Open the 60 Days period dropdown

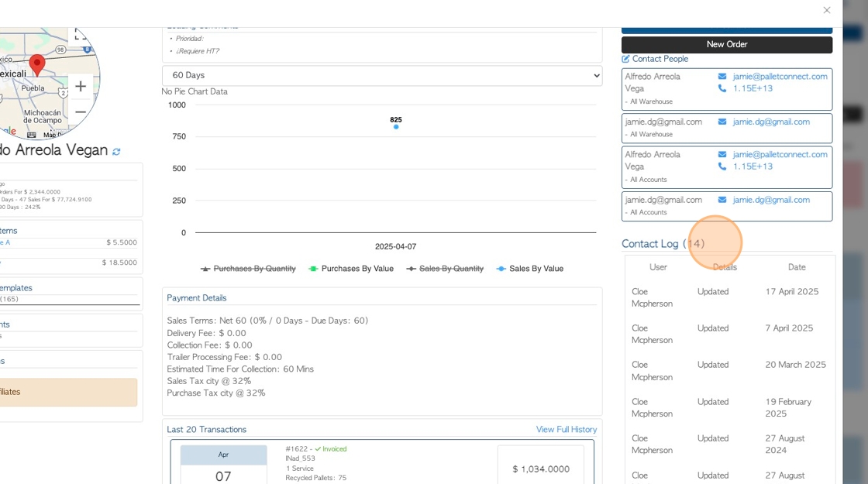tap(382, 75)
